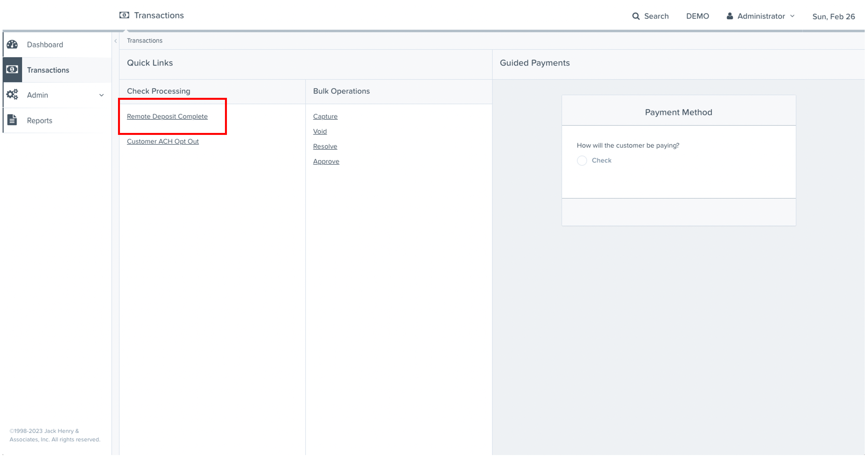Click the Capture bulk operation link

tap(325, 116)
